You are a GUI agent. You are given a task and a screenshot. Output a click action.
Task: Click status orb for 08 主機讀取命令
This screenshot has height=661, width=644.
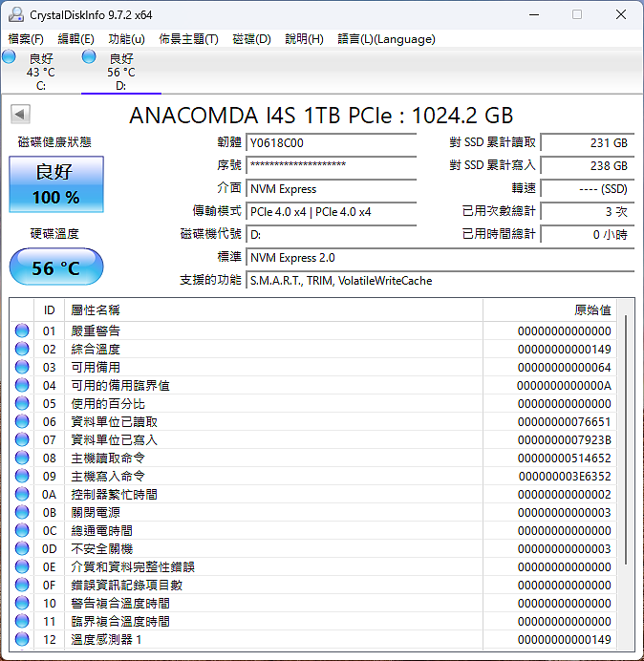click(22, 458)
